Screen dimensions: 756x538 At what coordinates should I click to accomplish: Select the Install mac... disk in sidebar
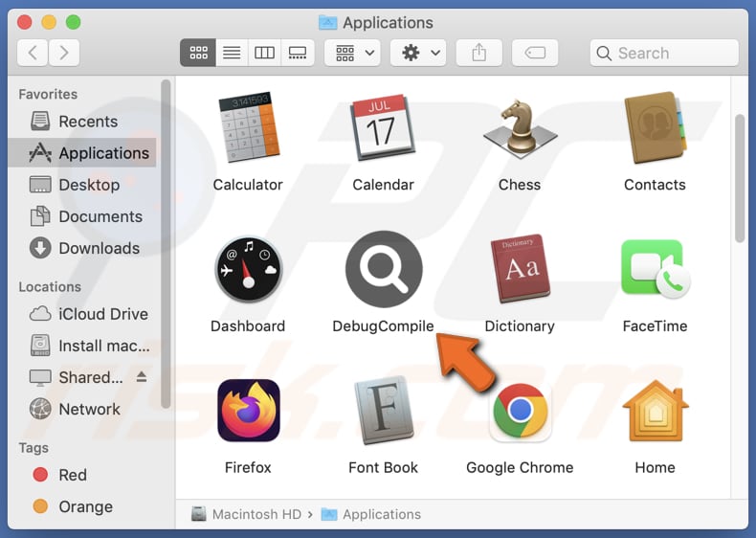tap(82, 346)
